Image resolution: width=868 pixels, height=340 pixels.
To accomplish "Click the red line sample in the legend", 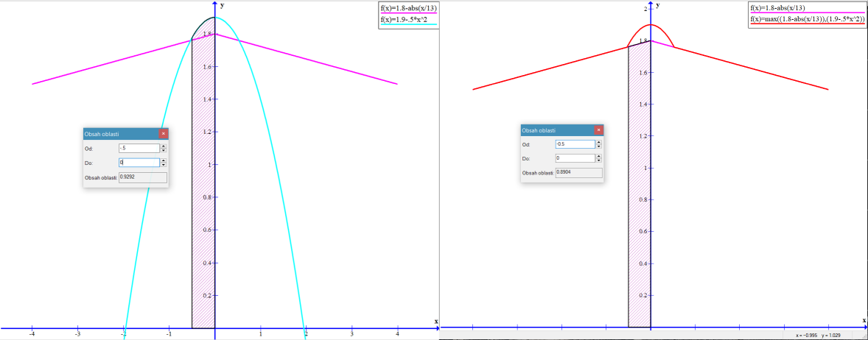I will pos(807,26).
